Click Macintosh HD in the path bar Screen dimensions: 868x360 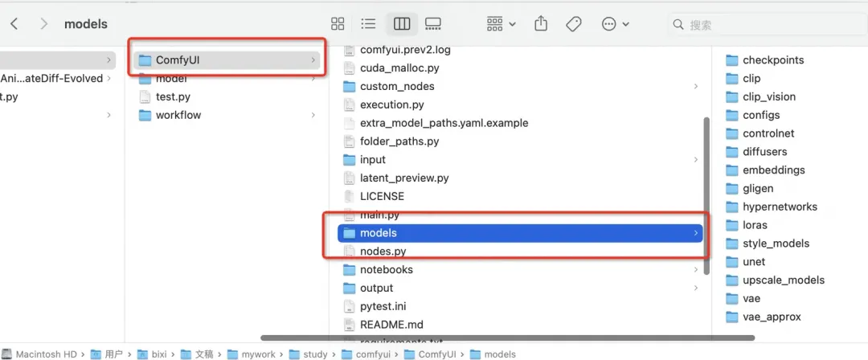(x=45, y=354)
